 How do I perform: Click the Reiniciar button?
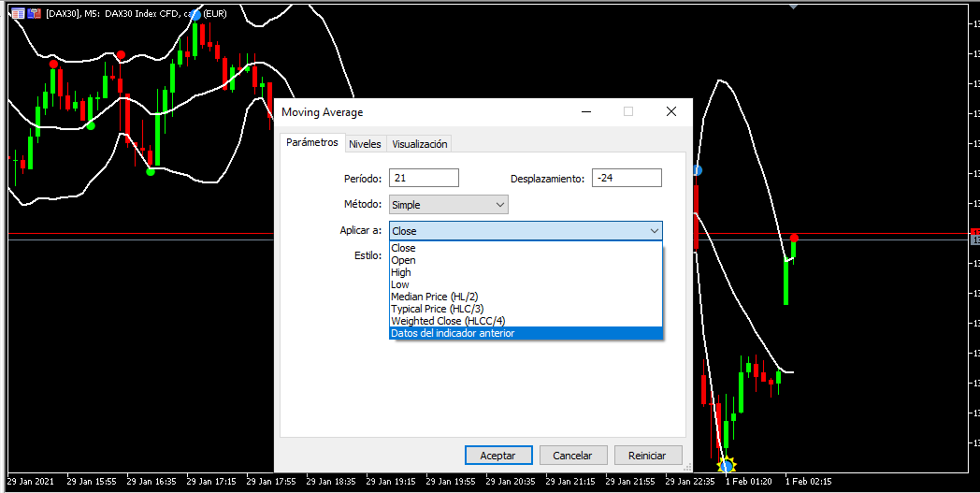(x=647, y=456)
